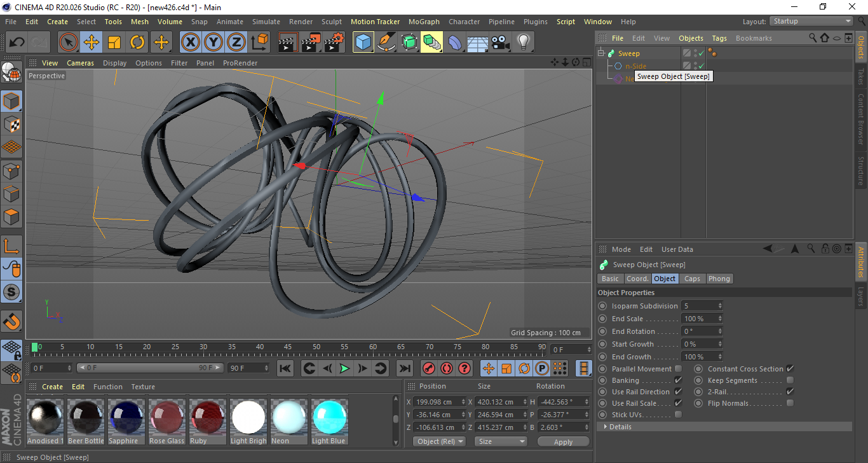The height and width of the screenshot is (463, 868).
Task: Adjust End Scale stepper arrows
Action: 720,319
